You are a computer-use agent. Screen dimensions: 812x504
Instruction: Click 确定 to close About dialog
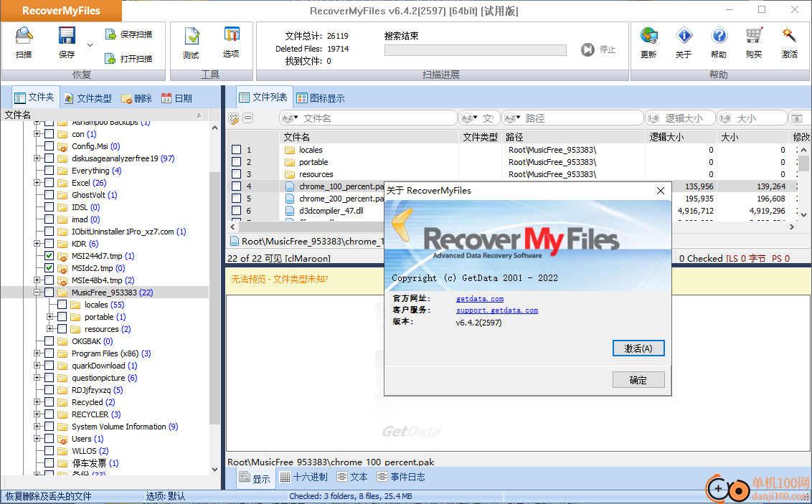638,380
